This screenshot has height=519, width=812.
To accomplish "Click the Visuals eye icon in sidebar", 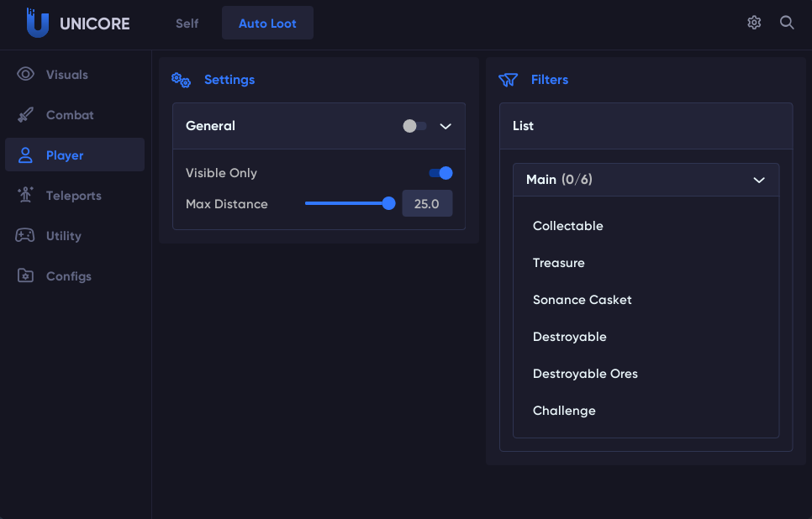I will 26,75.
